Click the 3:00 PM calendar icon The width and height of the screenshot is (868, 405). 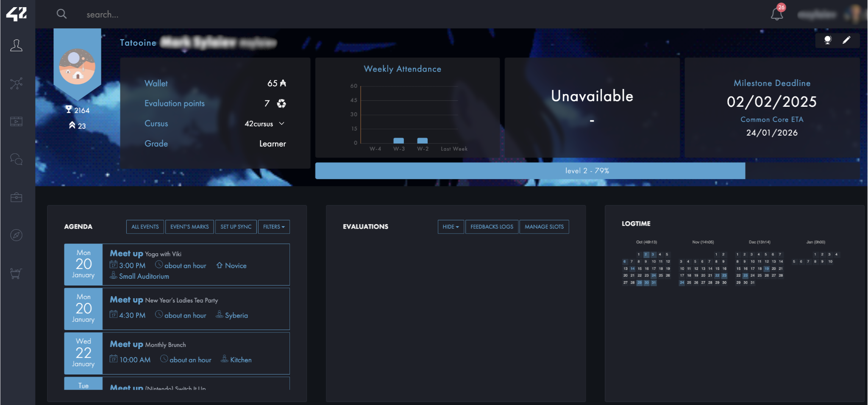[114, 265]
